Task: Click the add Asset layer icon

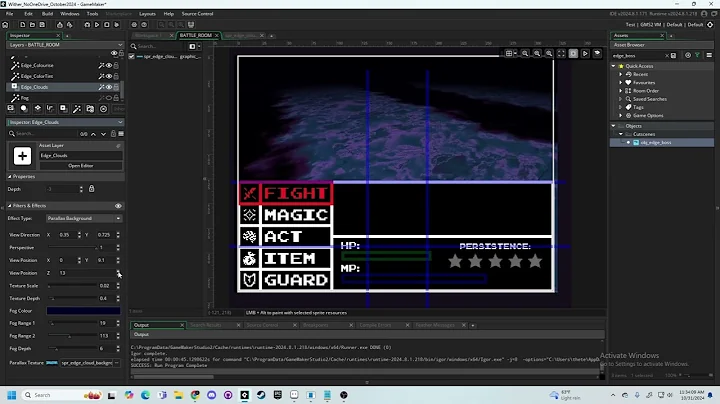Action: (63, 108)
